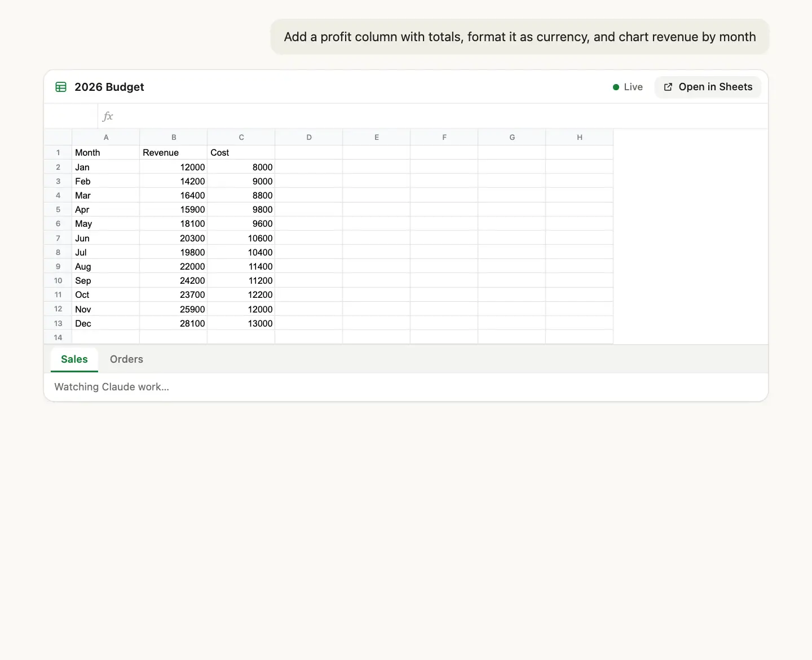Click cost value 8800

point(241,195)
